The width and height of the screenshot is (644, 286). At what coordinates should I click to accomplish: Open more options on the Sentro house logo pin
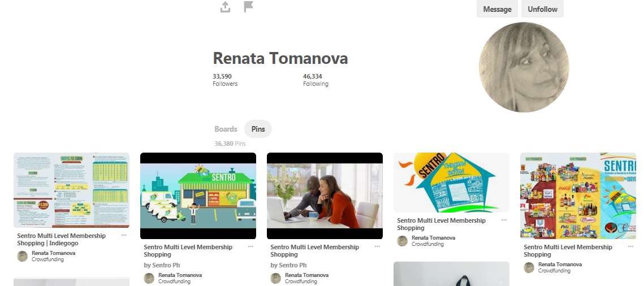tap(504, 220)
